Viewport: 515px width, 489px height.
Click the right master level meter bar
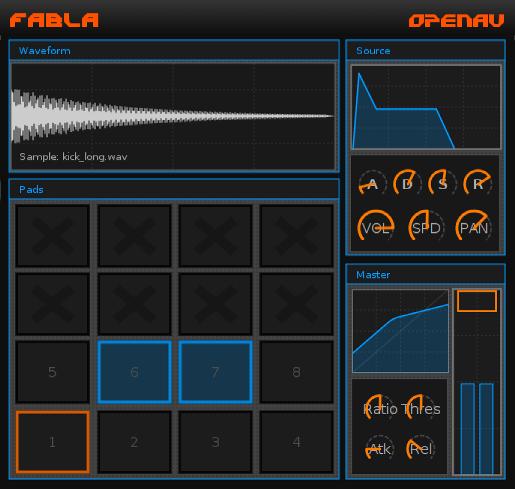(486, 428)
